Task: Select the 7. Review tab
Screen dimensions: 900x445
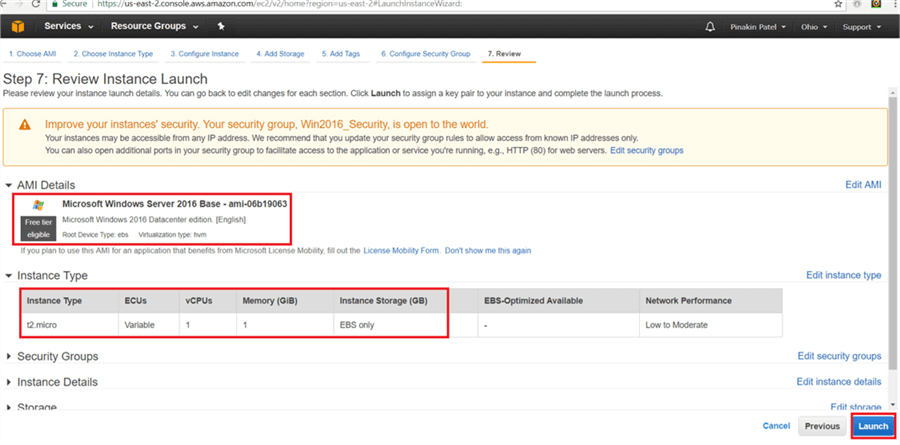Action: click(x=505, y=54)
